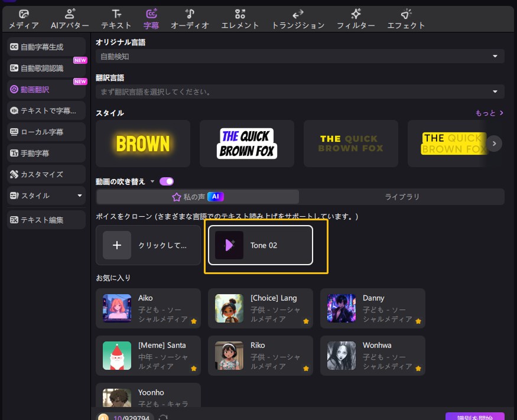Unfavorite the Aiko voice star
The height and width of the screenshot is (420, 517).
pyautogui.click(x=193, y=320)
